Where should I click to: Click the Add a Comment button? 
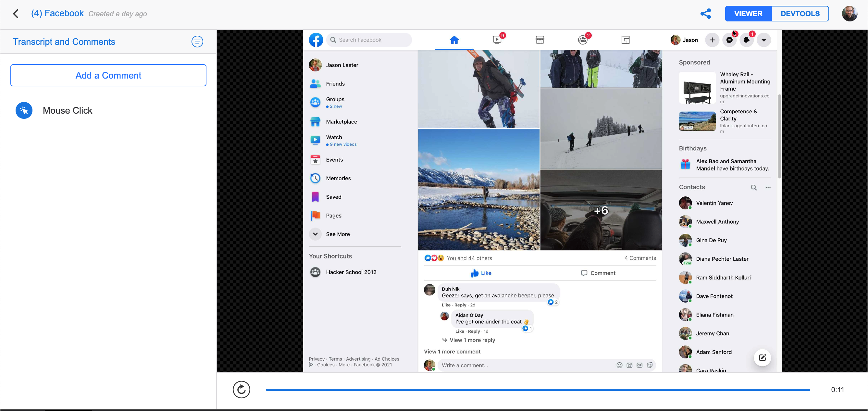coord(108,75)
